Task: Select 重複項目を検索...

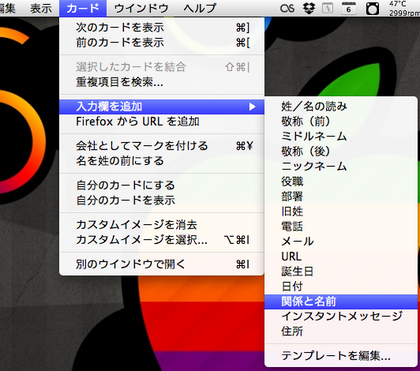Action: [x=162, y=82]
